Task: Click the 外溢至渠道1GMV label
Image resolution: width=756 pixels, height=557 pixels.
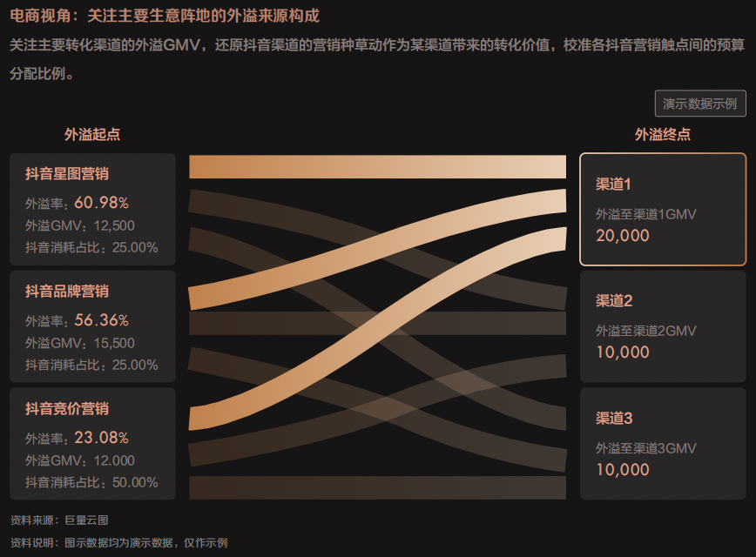Action: 646,214
